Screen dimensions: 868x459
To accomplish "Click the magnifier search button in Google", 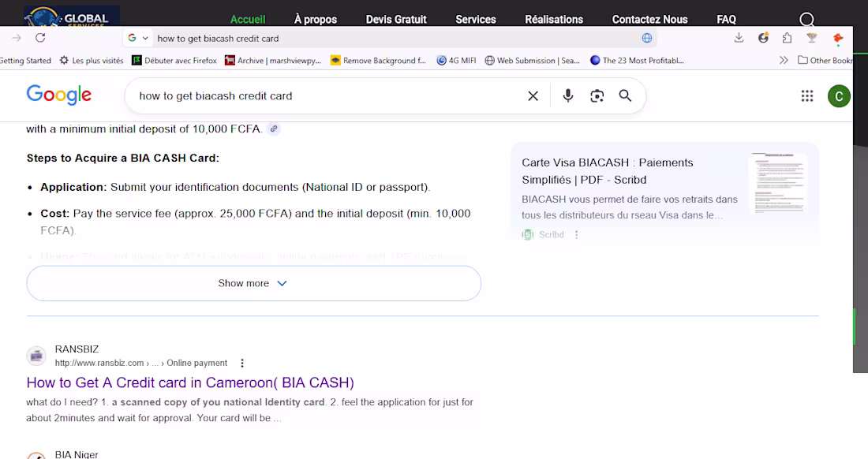I will 625,95.
